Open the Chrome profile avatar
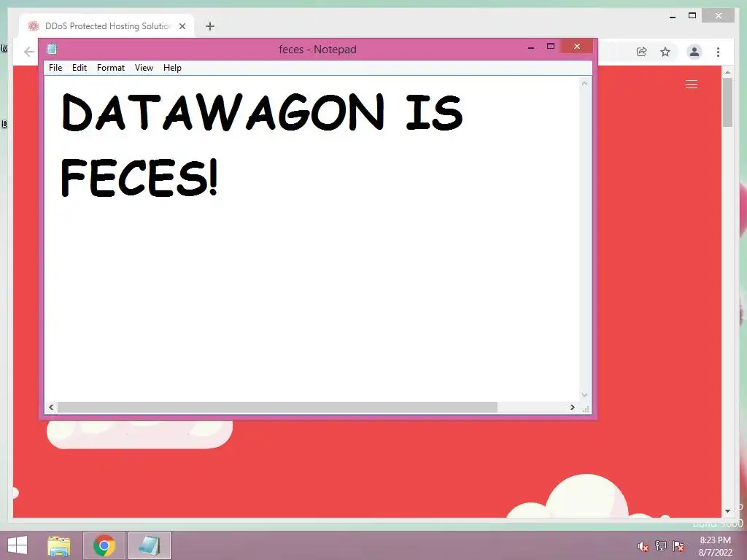The height and width of the screenshot is (560, 747). [694, 52]
